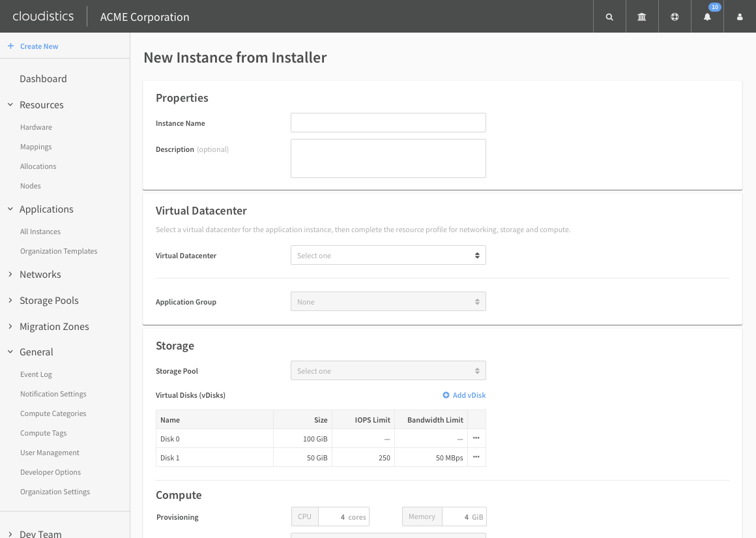756x538 pixels.
Task: Click the 250 IOPS limit cell
Action: click(x=364, y=457)
